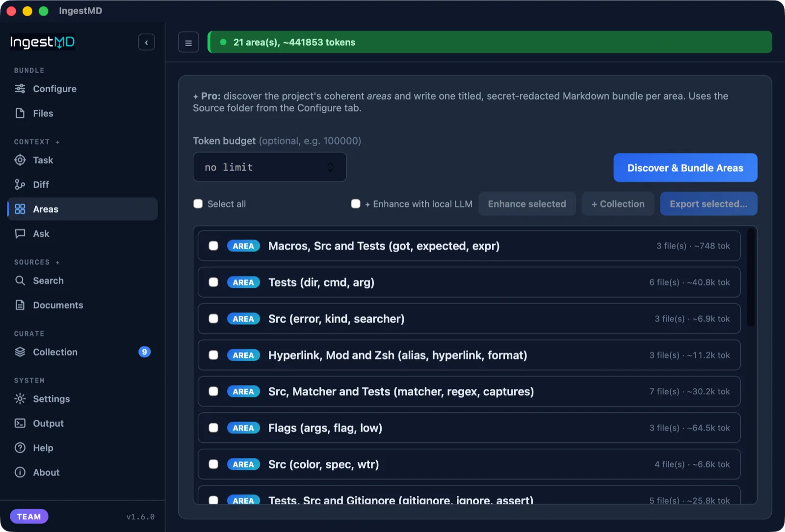The image size is (785, 532).
Task: Click the Enhance selected button
Action: click(x=527, y=204)
